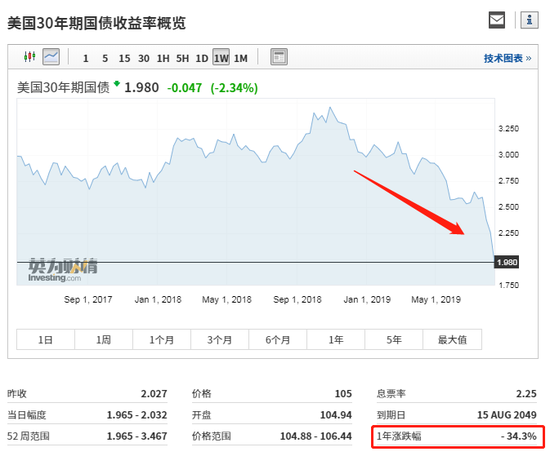Click the quote change -0.047 text
Image resolution: width=550 pixels, height=465 pixels.
(x=185, y=88)
